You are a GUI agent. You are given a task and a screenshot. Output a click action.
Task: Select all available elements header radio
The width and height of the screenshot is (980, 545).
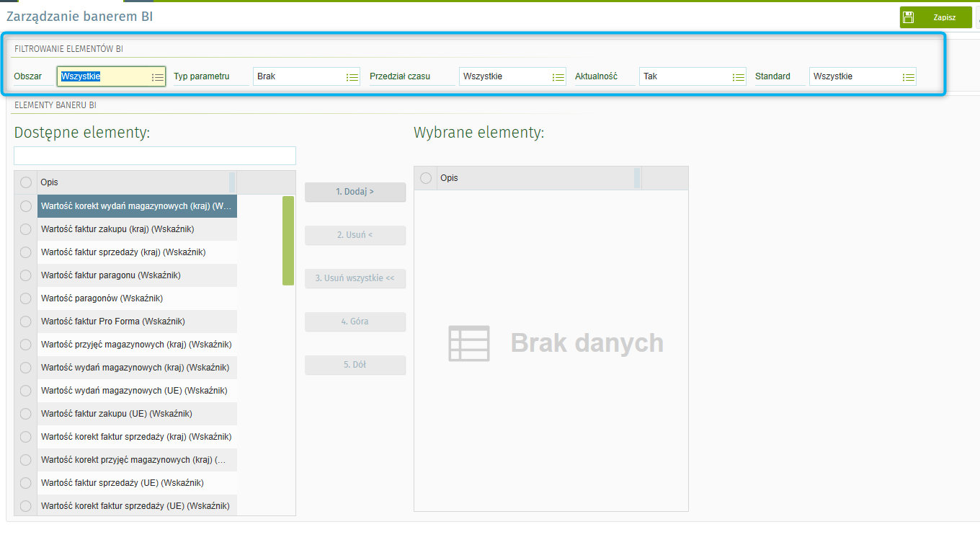(x=26, y=182)
